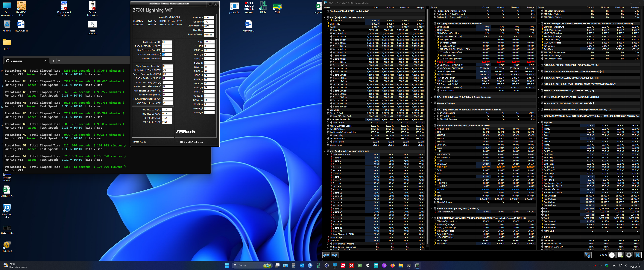Image resolution: width=644 pixels, height=270 pixels.
Task: Expand the Memory Timings sensor group
Action: tap(432, 103)
